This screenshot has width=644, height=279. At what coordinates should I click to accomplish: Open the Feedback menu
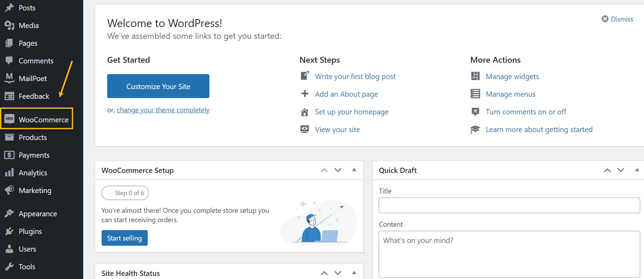click(34, 96)
